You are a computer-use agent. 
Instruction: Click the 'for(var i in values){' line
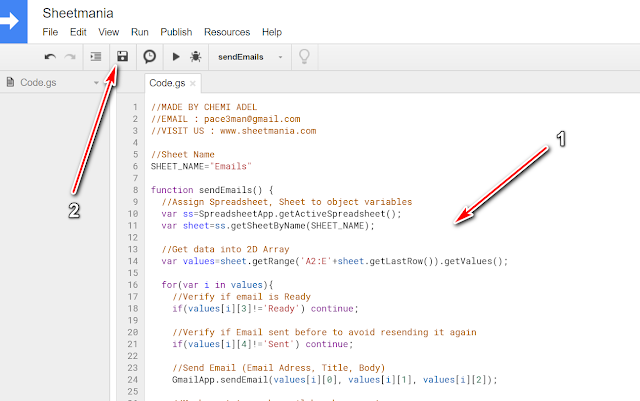(x=217, y=285)
